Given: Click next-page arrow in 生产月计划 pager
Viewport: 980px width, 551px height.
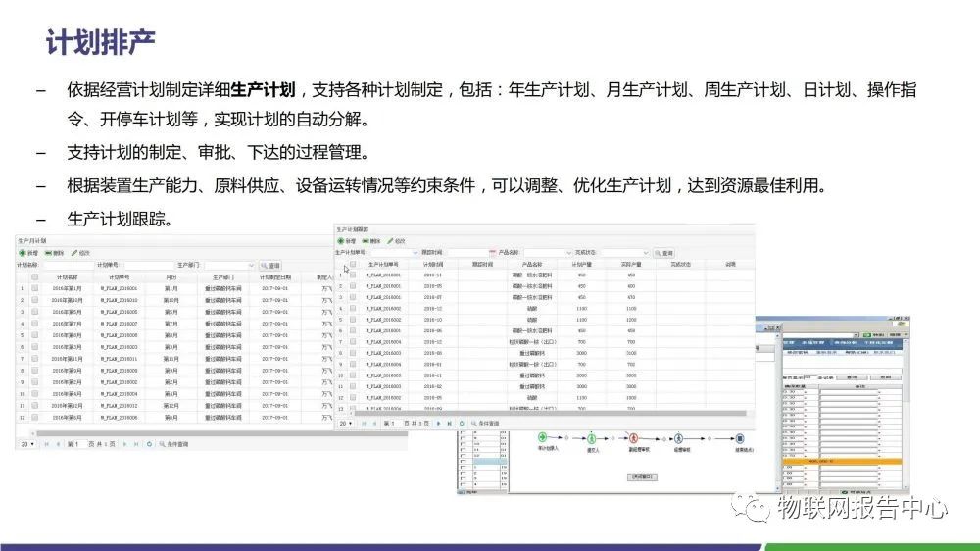Looking at the screenshot, I should (x=125, y=444).
